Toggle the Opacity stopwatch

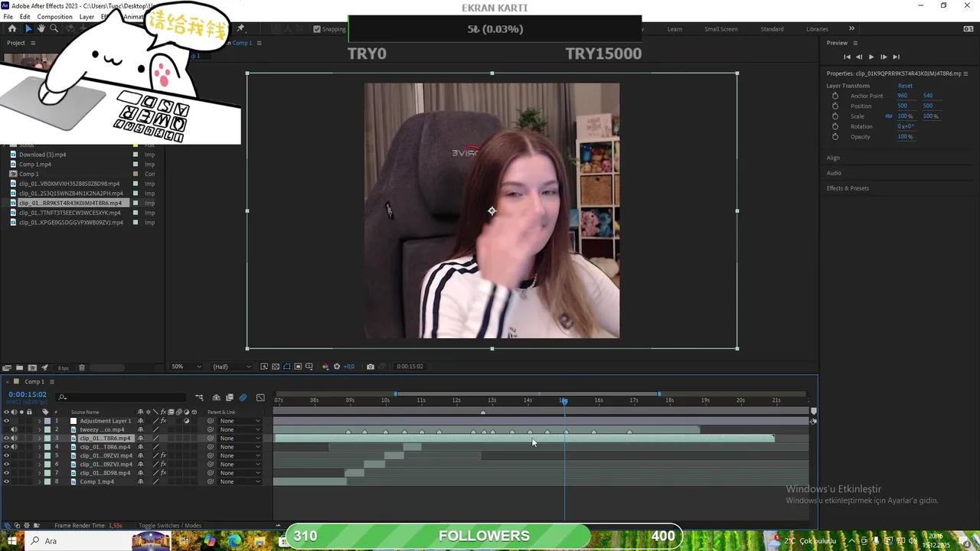tap(835, 136)
